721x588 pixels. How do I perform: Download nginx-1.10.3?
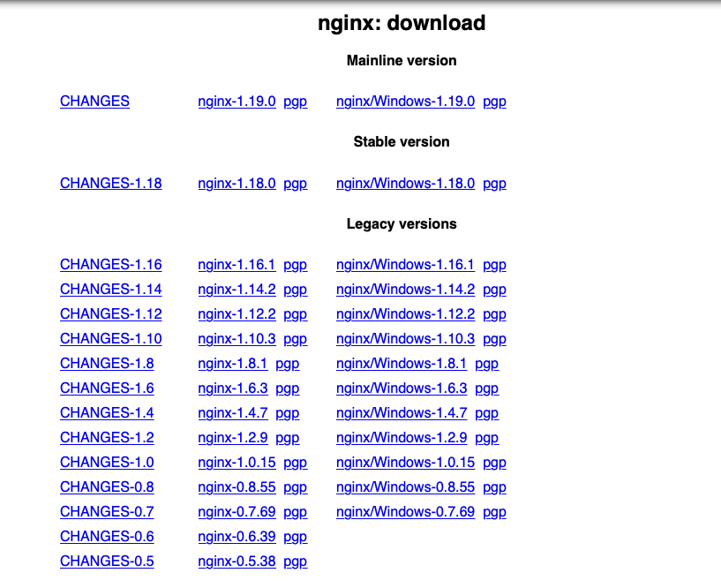click(x=237, y=339)
